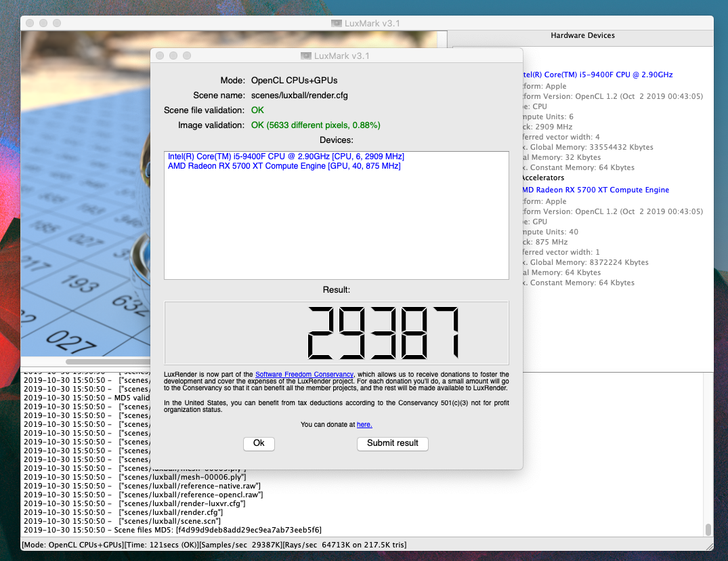The width and height of the screenshot is (728, 561).
Task: Minimize the main LuxMark window
Action: click(43, 23)
